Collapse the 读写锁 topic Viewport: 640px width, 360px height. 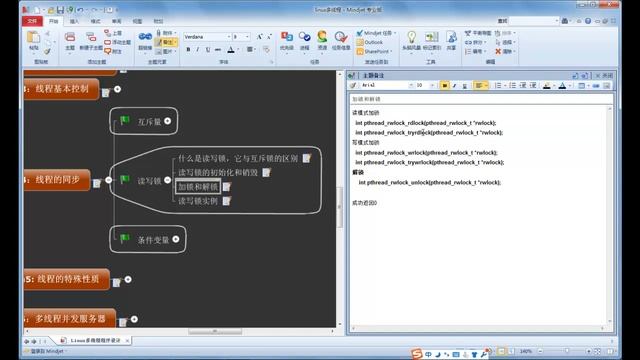(167, 180)
